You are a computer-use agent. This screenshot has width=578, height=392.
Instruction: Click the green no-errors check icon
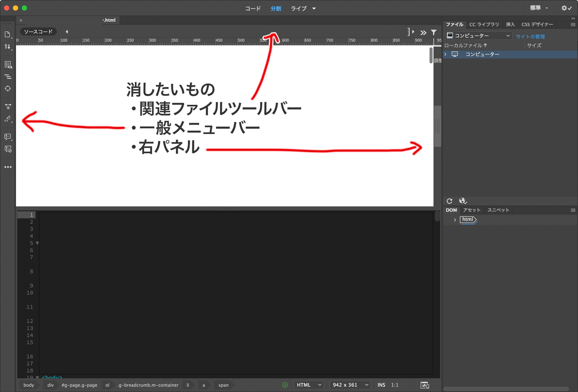coord(285,385)
